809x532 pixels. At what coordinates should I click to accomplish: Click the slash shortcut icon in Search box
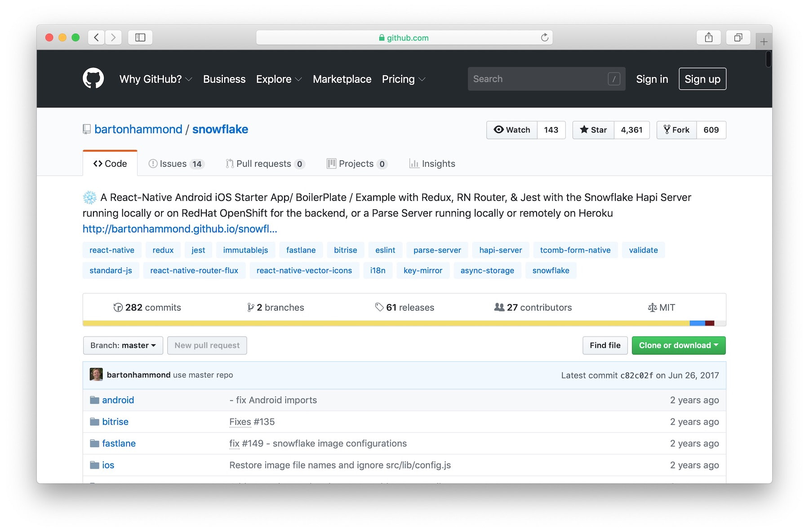(614, 79)
